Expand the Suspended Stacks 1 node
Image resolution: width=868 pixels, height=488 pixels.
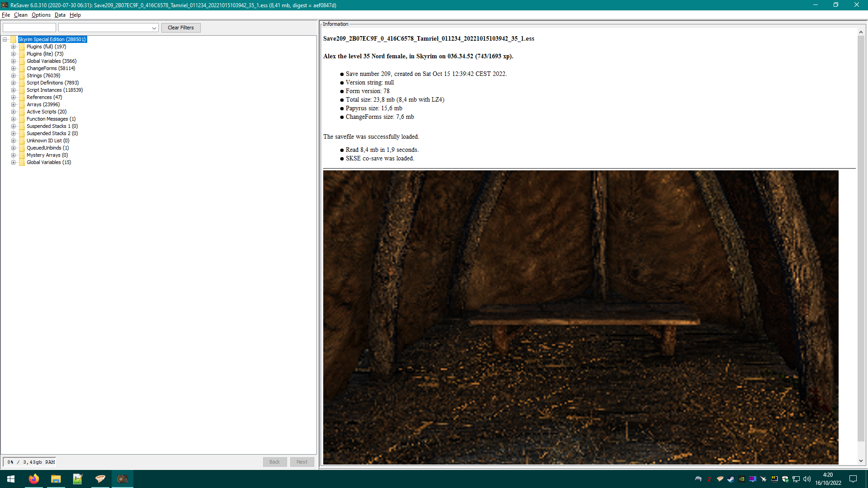14,126
